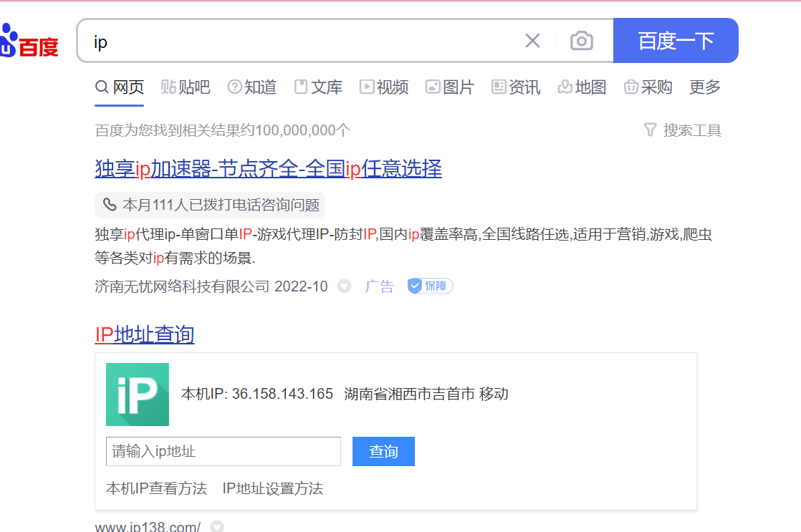Switch to the 图片 tab
The image size is (801, 532).
pyautogui.click(x=450, y=87)
